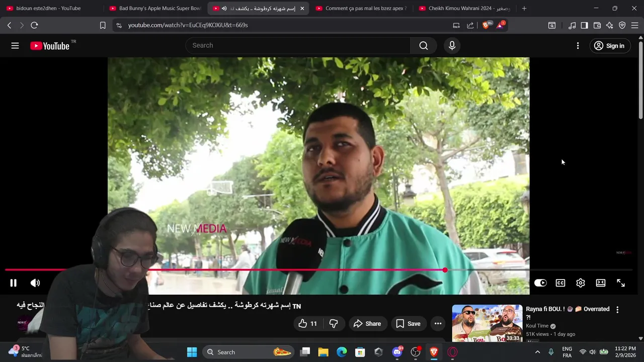
Task: Open the Brave playlist music-note icon
Action: click(572, 25)
